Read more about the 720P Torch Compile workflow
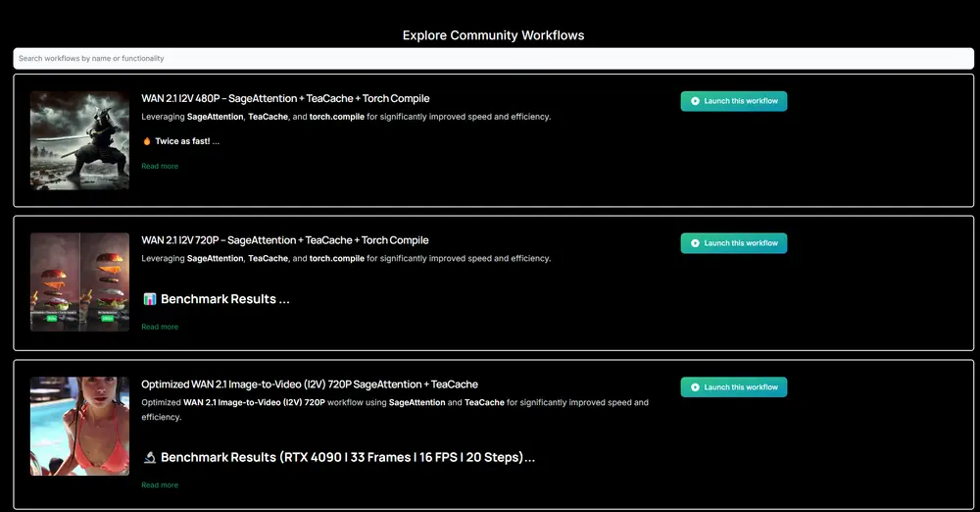The width and height of the screenshot is (980, 512). (160, 327)
